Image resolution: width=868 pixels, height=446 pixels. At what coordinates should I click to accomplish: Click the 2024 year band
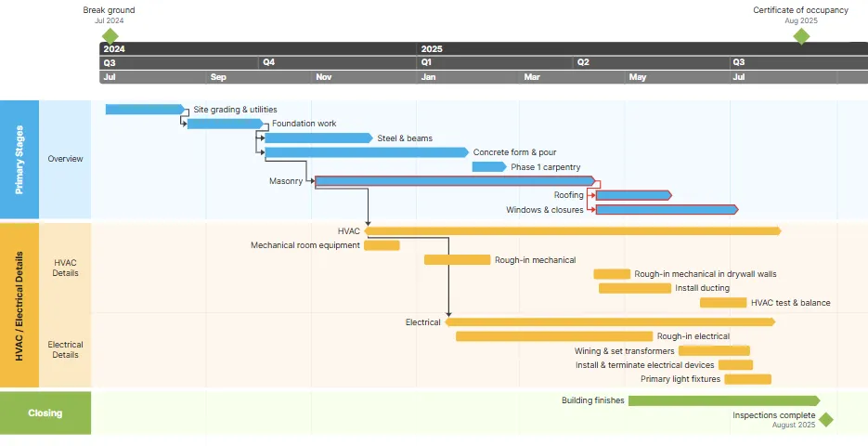258,48
